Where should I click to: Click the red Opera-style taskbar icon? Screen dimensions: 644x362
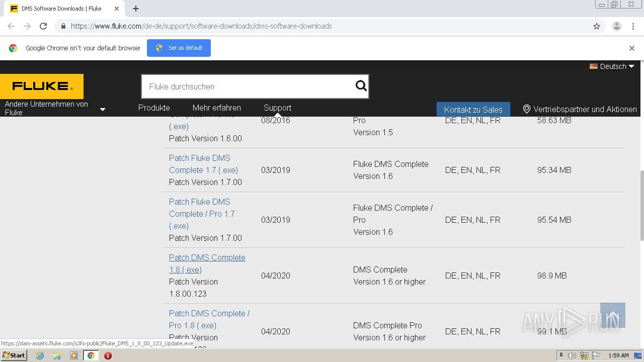(108, 355)
